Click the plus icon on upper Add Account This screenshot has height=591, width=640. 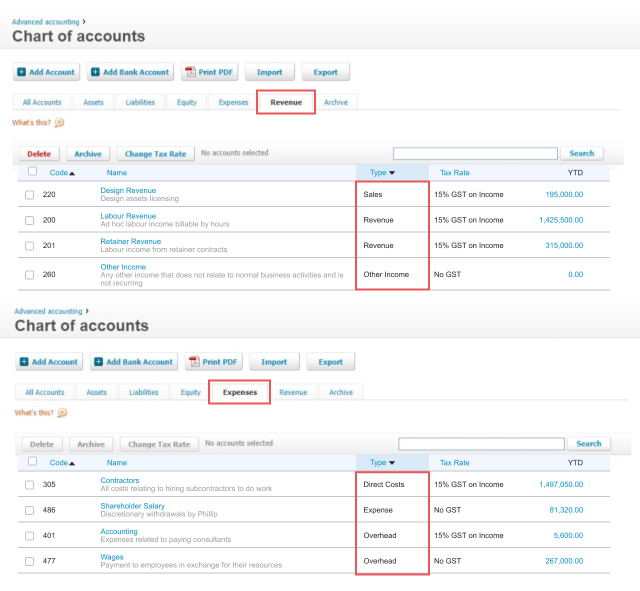(x=22, y=72)
